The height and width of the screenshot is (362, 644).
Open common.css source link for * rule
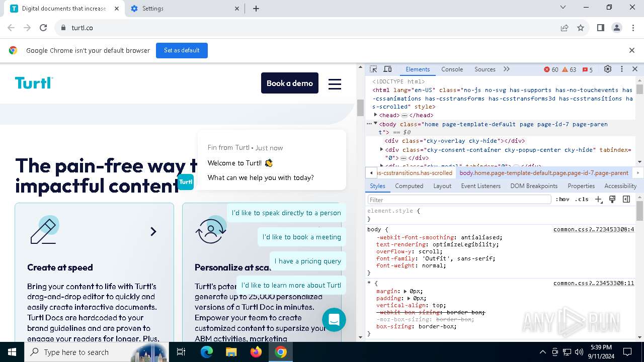(594, 283)
